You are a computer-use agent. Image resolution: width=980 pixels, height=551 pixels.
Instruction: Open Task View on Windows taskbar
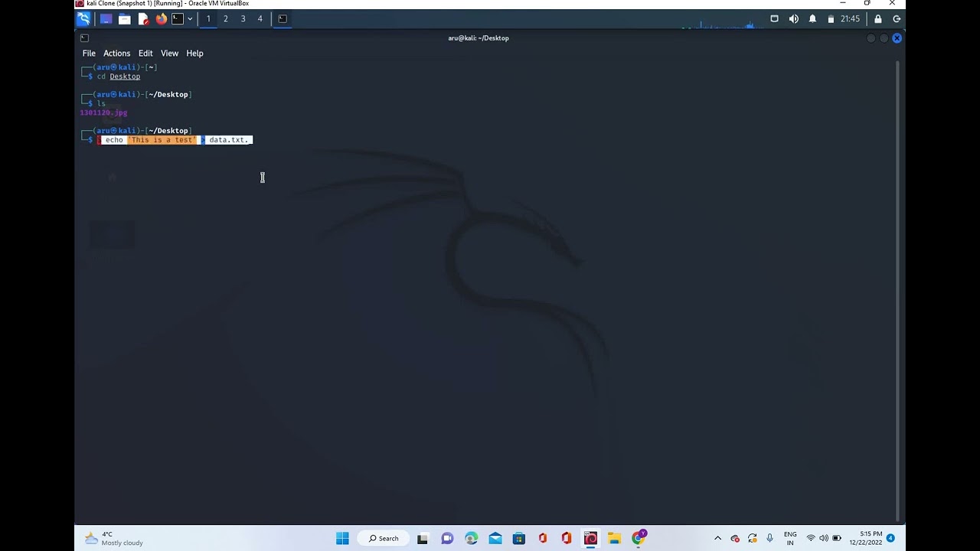423,538
